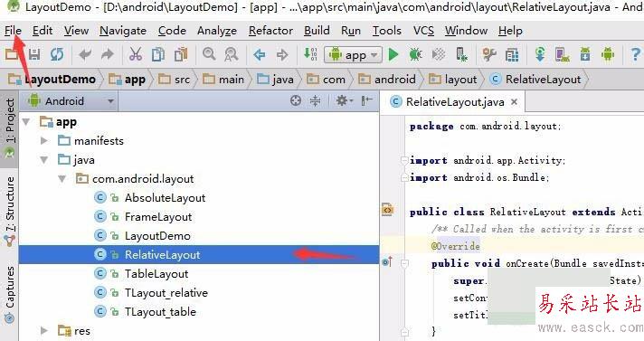644x341 pixels.
Task: Open the AVD Manager icon
Action: [x=563, y=54]
